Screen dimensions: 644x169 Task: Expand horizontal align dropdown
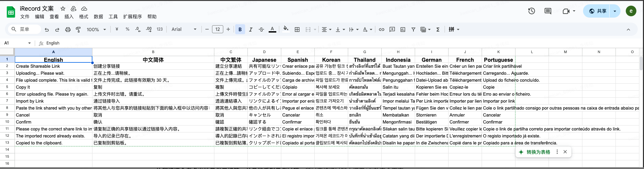coord(330,30)
